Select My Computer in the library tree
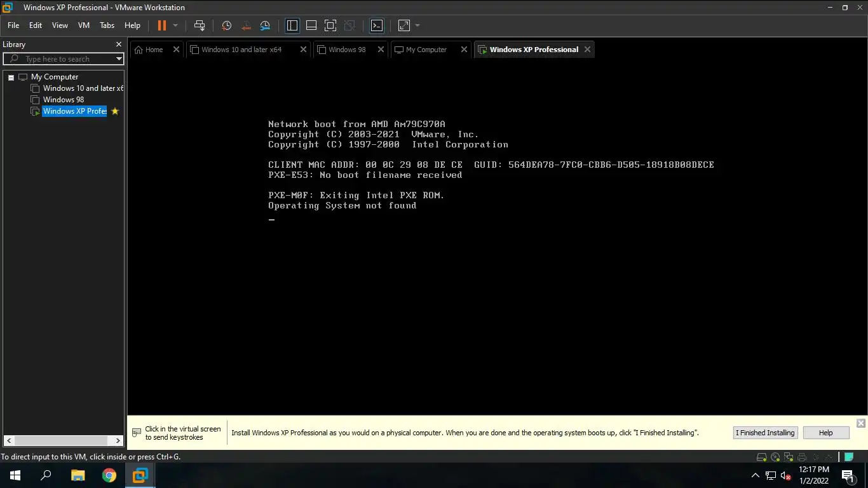The height and width of the screenshot is (488, 868). tap(55, 77)
